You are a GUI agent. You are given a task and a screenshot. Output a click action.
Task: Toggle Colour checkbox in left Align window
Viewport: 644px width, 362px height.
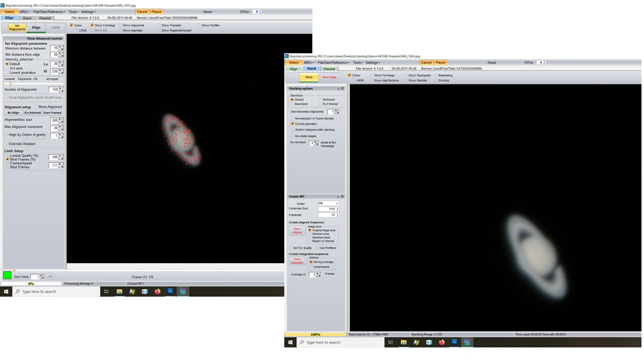(x=71, y=25)
